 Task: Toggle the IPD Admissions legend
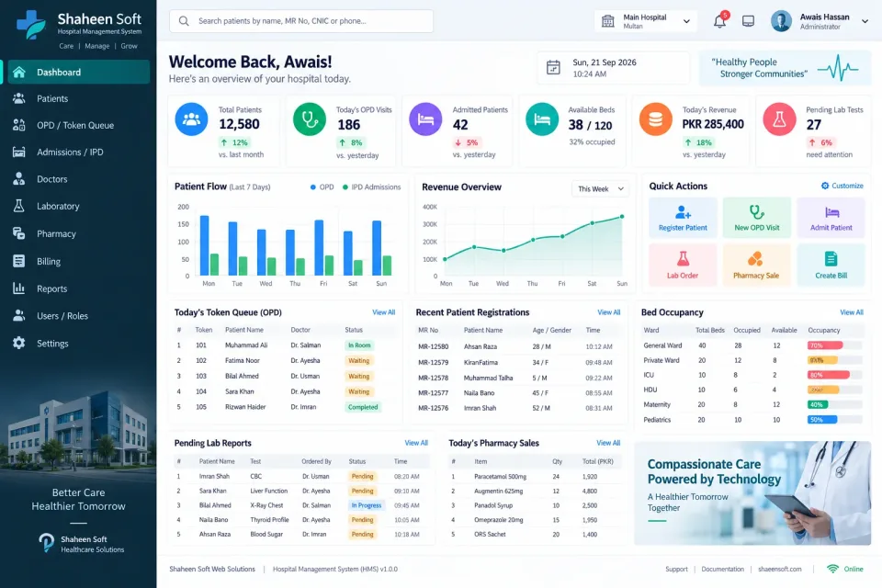(x=371, y=187)
